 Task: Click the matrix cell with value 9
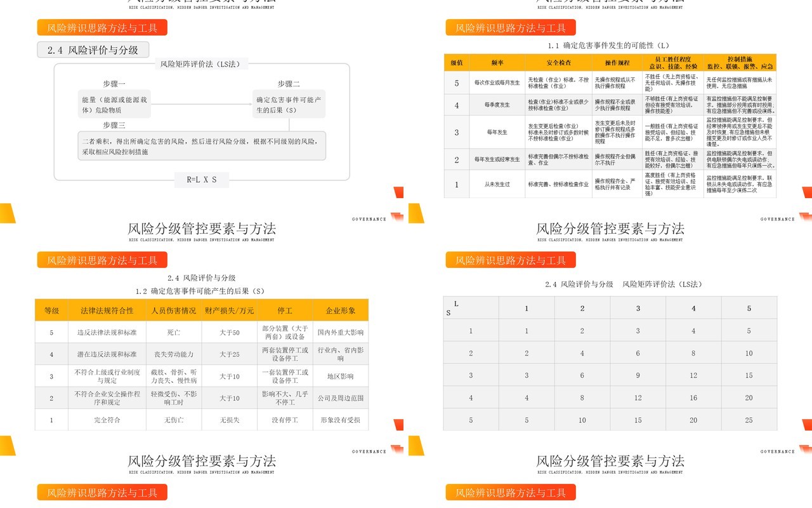(x=638, y=375)
